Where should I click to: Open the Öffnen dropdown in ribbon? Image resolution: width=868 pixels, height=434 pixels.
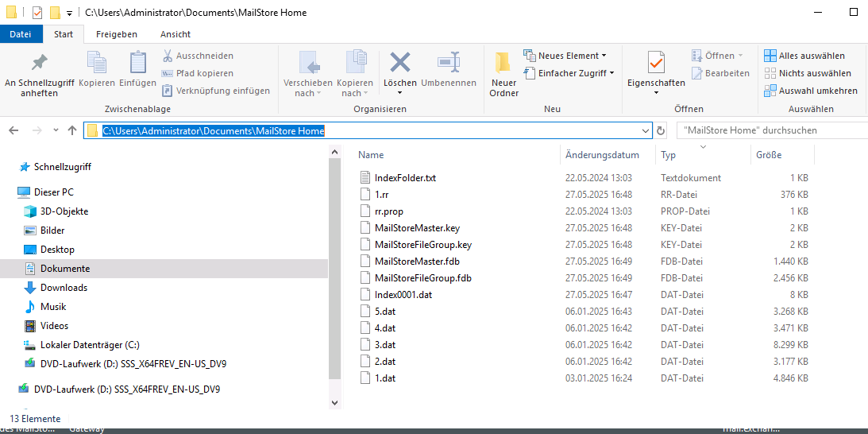[x=740, y=56]
